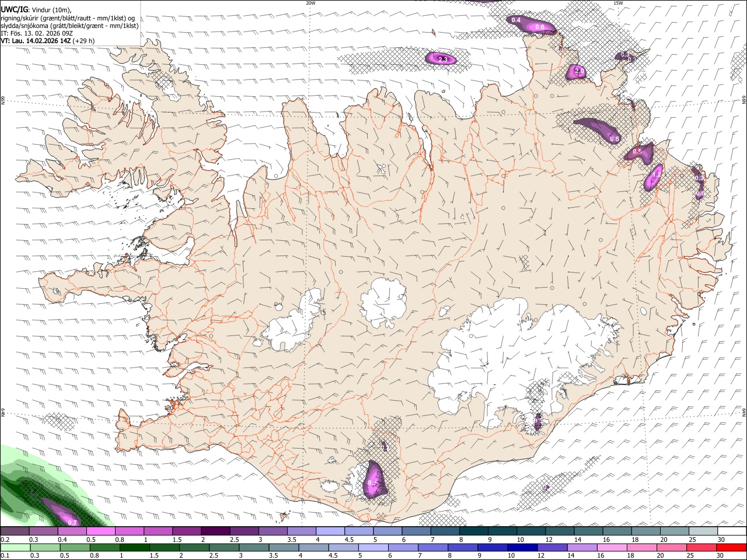Pick darkest green lower swatch between 1 and 1.5
747x560 pixels.
coord(135,548)
